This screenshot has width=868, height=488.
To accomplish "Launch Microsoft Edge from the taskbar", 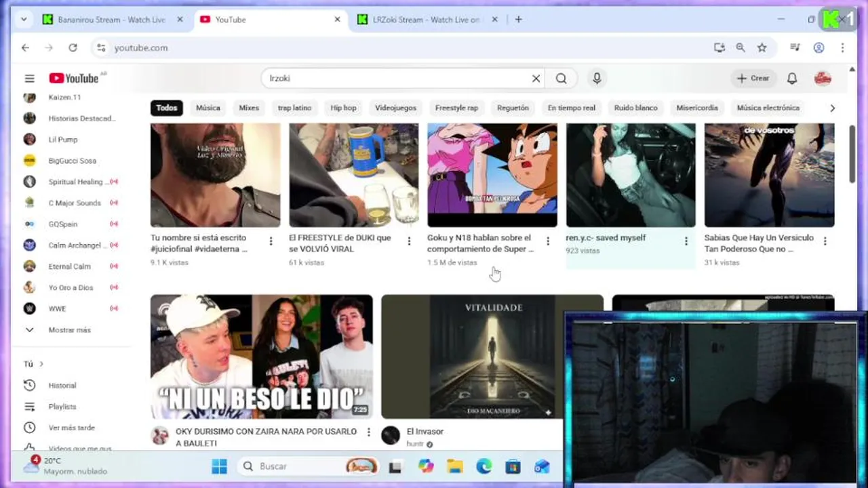I will coord(484,466).
